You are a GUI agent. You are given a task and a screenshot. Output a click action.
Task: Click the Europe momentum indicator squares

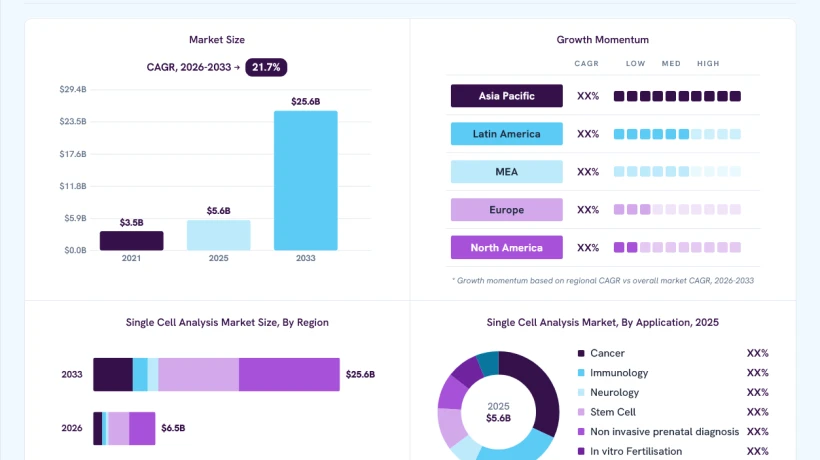[x=677, y=210]
